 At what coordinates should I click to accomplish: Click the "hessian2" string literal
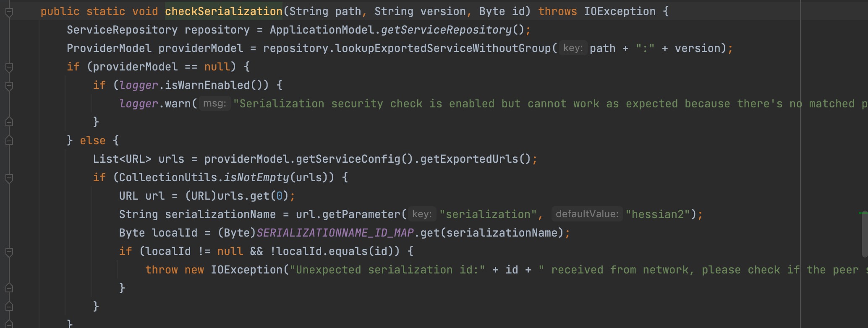coord(658,214)
